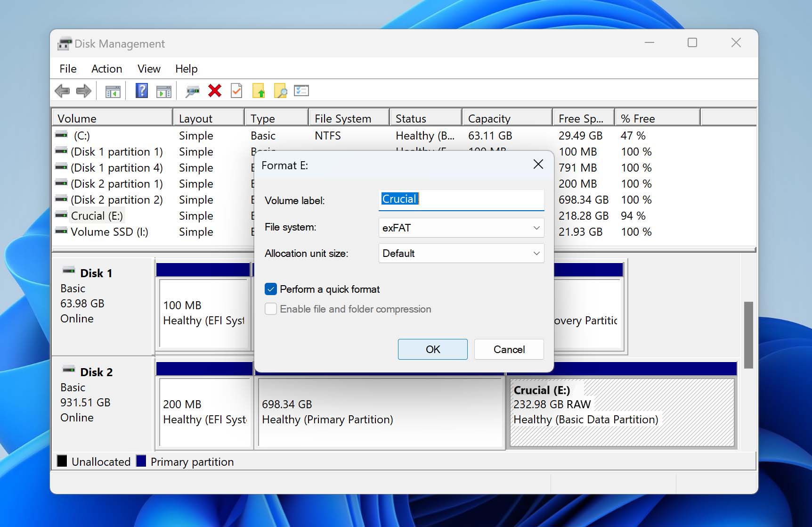Click the disabled file and folder compression checkbox
Screen dimensions: 812x527
(x=271, y=309)
